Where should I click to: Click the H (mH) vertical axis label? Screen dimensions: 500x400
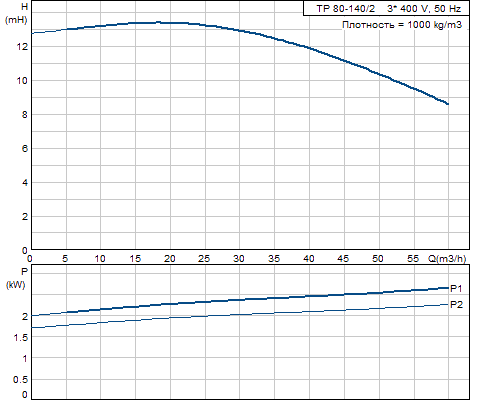[16, 13]
